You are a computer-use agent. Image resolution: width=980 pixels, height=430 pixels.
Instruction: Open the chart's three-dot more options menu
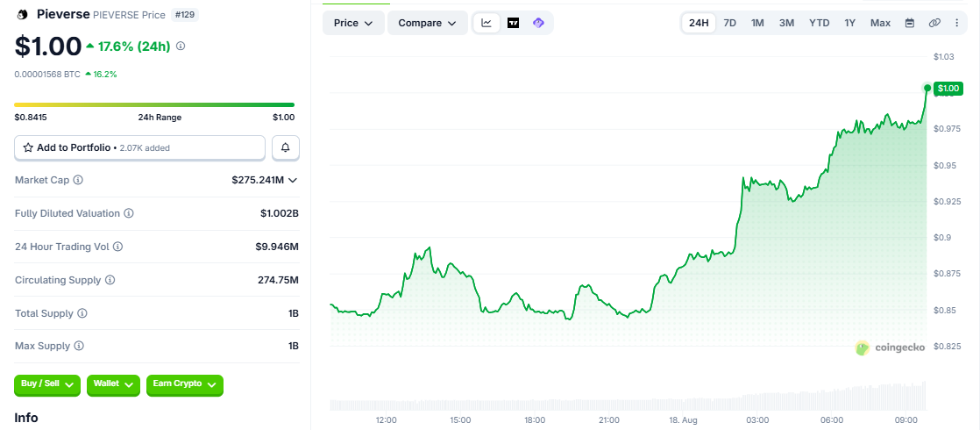(x=957, y=23)
